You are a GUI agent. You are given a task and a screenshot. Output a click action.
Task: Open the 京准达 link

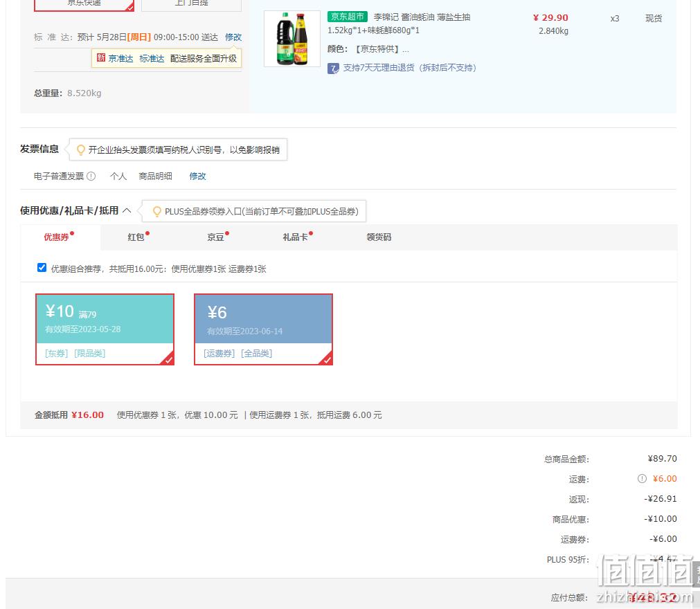pos(120,58)
